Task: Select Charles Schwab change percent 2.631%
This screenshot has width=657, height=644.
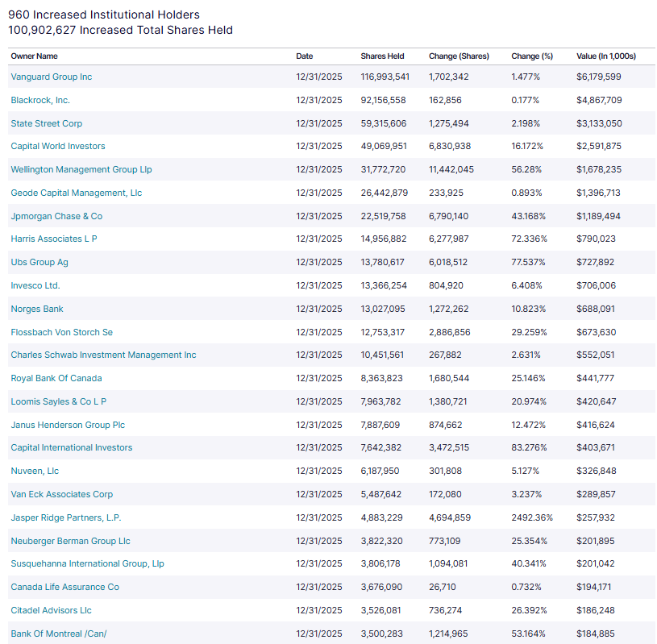Action: pyautogui.click(x=526, y=355)
